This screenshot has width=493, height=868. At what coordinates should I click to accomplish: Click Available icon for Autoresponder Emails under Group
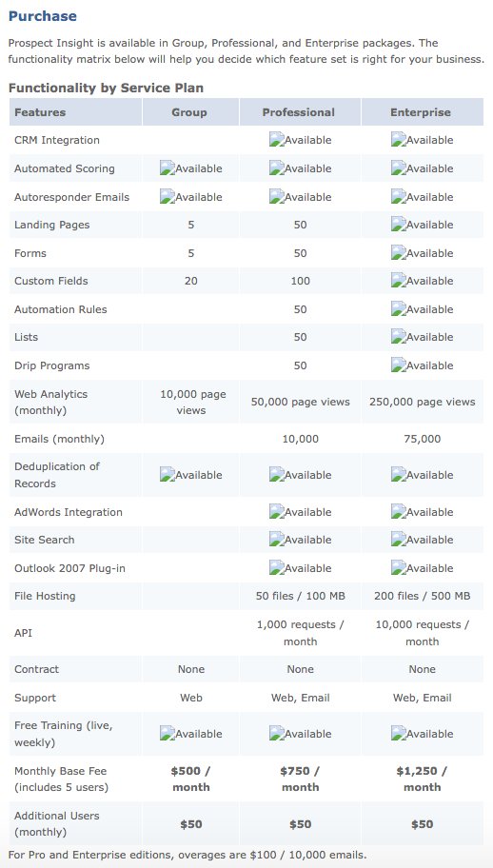pyautogui.click(x=191, y=197)
